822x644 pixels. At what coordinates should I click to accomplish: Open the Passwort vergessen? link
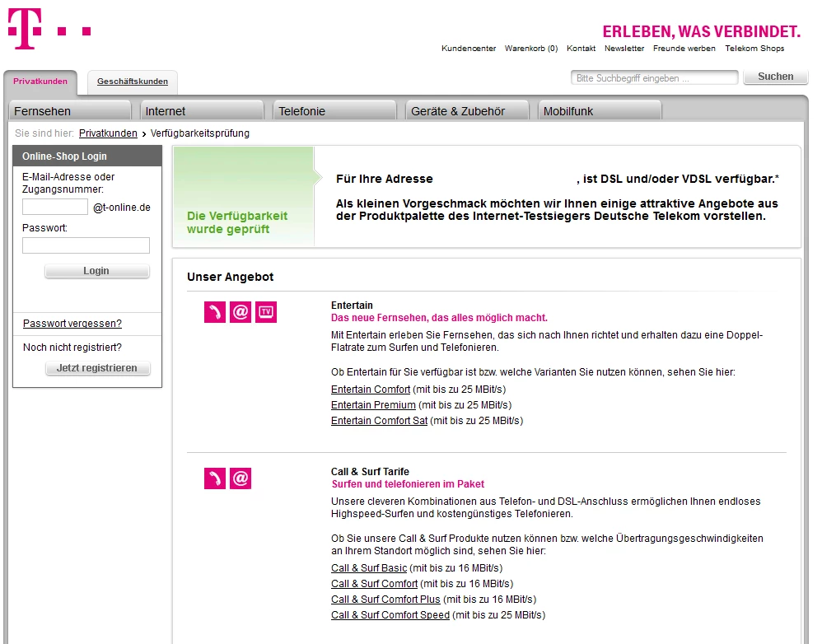(72, 324)
